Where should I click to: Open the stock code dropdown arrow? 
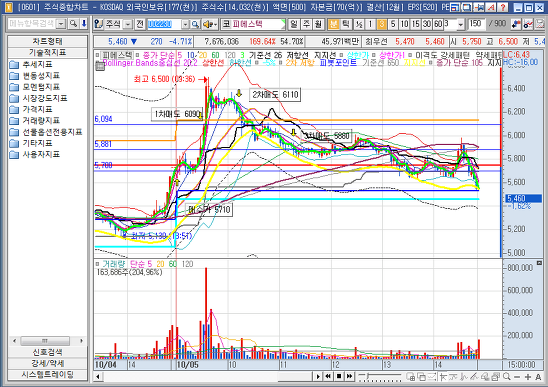[185, 24]
